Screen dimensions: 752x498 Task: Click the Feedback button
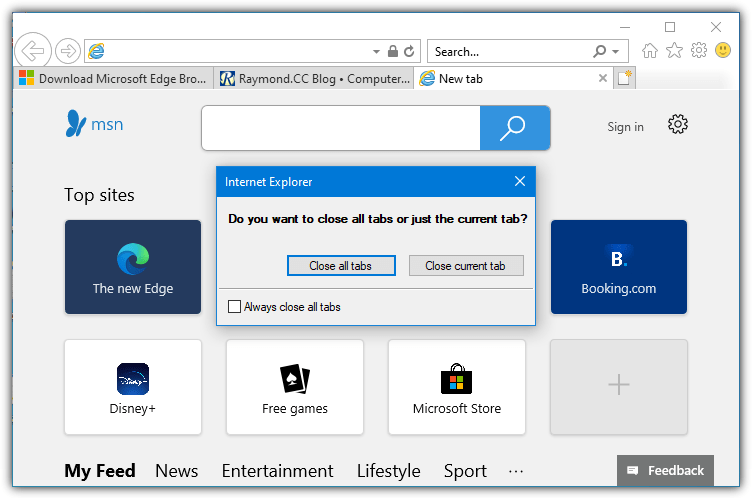pyautogui.click(x=665, y=470)
